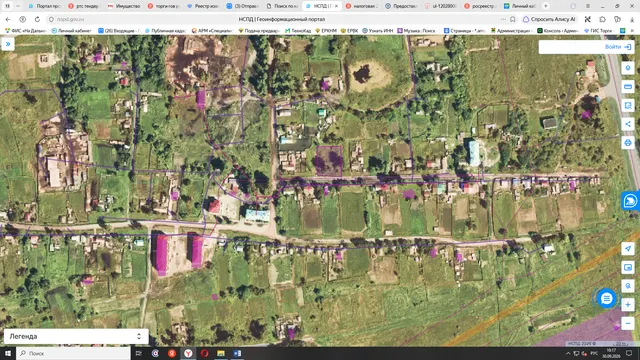Click the map search magnifier tool
Viewport: 640px width, 360px height.
coord(628,286)
